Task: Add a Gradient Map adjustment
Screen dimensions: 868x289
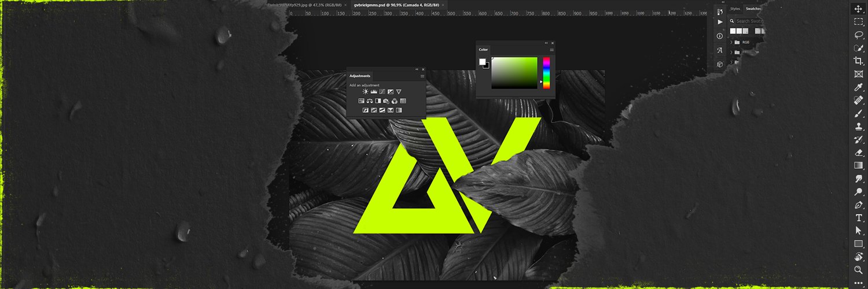Action: (x=399, y=110)
